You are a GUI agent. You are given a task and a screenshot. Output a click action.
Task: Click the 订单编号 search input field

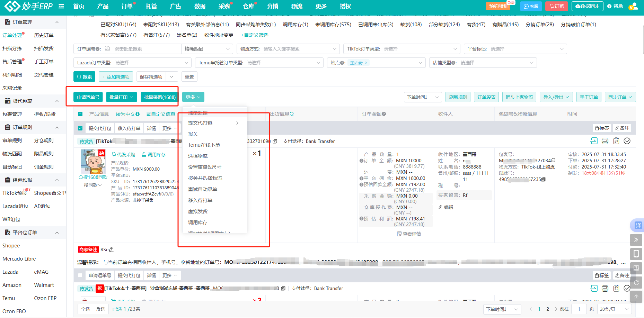[146, 49]
